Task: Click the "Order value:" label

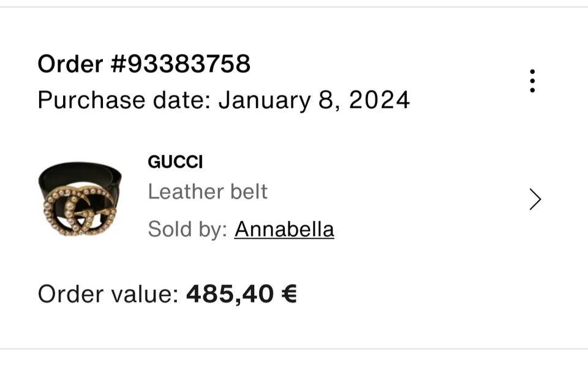Action: [x=108, y=294]
